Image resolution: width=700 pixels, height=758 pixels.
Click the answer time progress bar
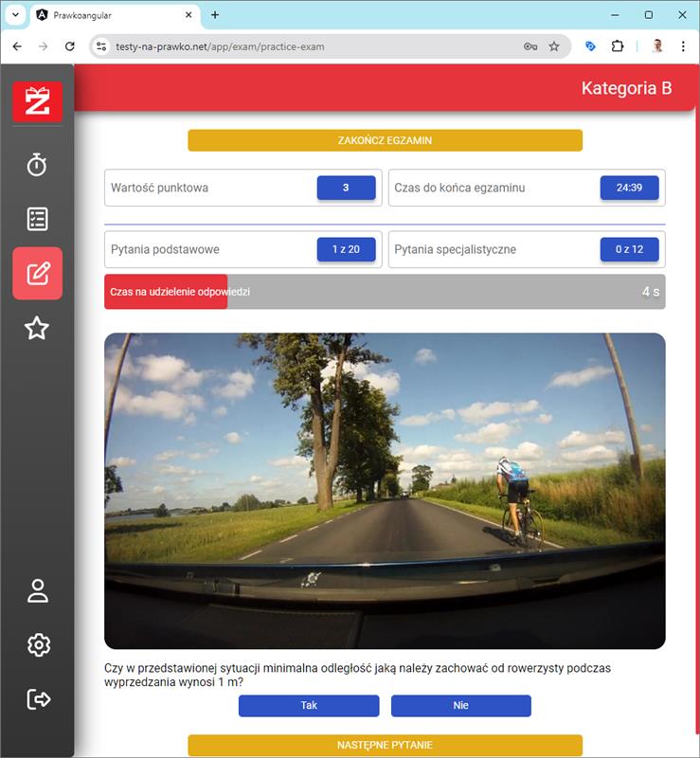pyautogui.click(x=385, y=292)
